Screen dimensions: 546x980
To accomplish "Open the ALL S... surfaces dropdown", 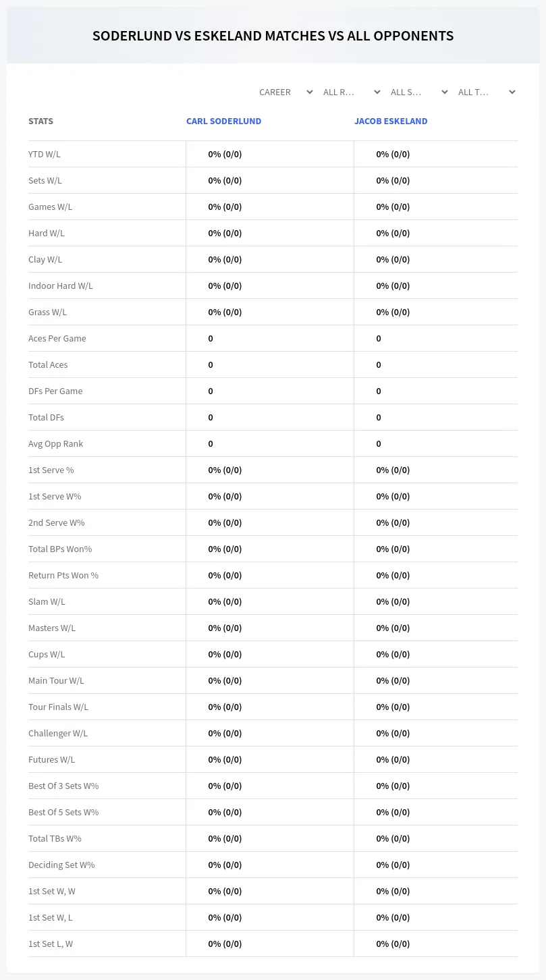I will pos(418,92).
